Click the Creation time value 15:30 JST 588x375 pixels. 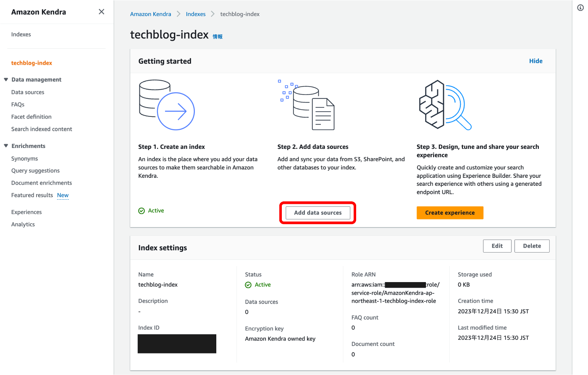[493, 312]
